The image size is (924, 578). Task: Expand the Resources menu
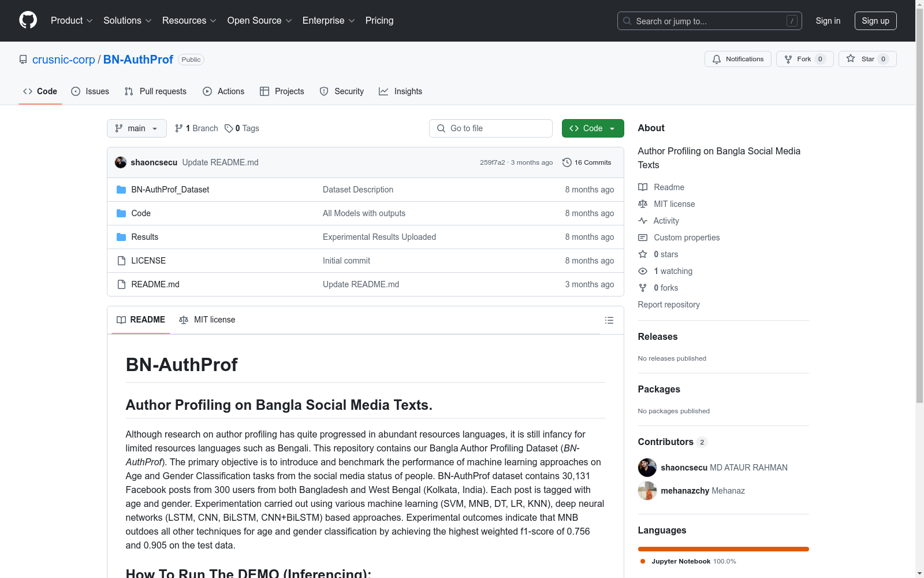[189, 21]
